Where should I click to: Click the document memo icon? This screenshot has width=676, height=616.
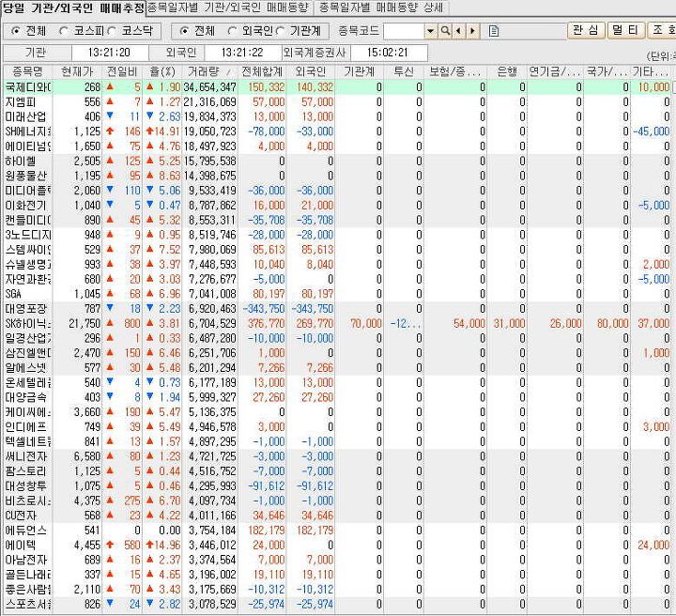494,31
